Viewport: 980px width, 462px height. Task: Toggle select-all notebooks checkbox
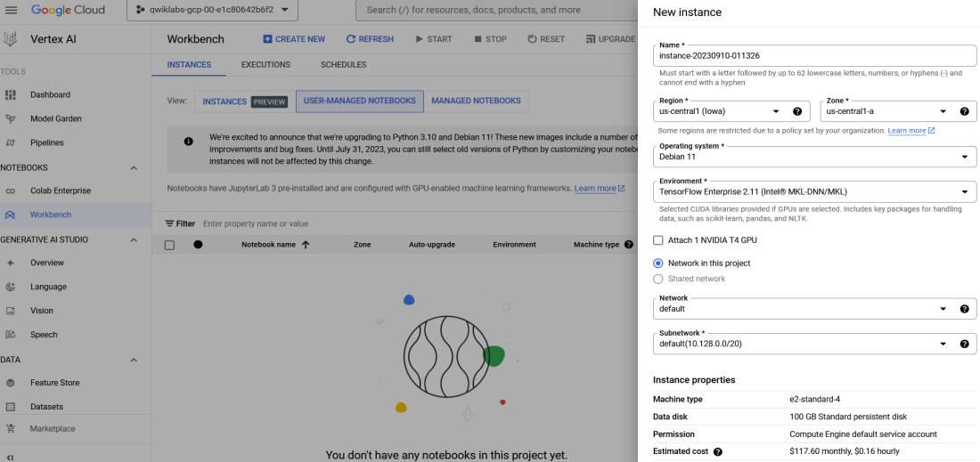(169, 245)
